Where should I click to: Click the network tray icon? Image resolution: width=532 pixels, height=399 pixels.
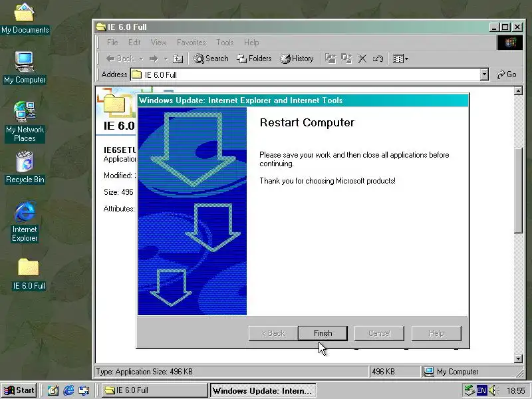[469, 390]
